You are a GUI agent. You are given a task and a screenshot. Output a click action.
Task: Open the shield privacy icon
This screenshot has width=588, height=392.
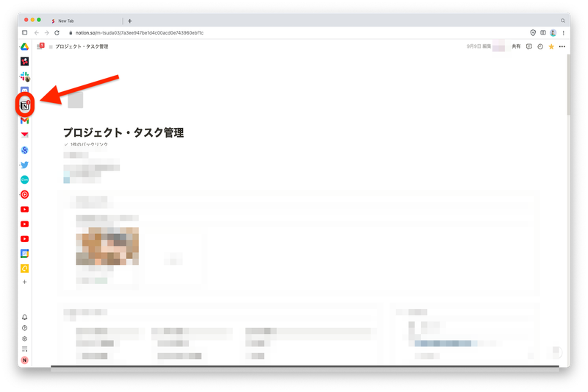[x=533, y=32]
